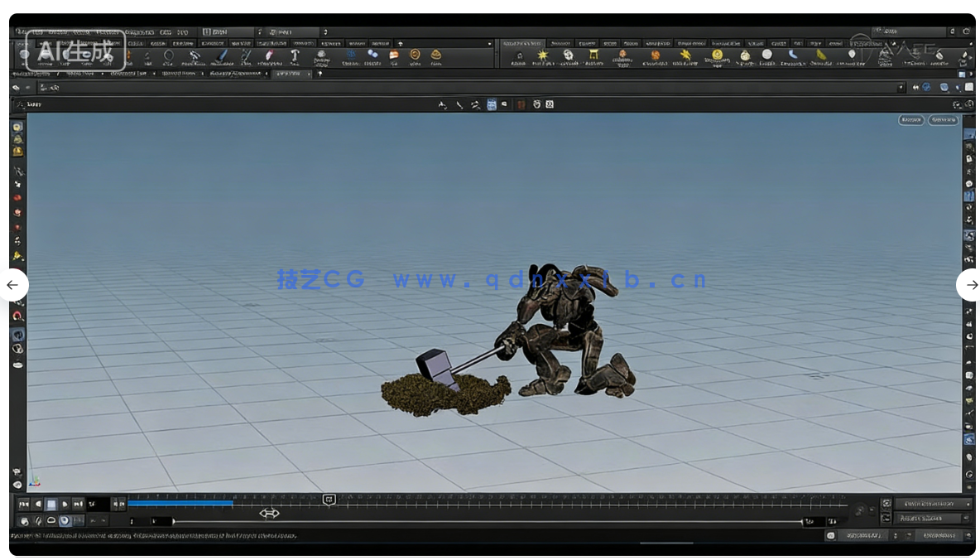Expand the dropdown arrow at path bar end
Screen dimensions: 980x560
tap(901, 87)
